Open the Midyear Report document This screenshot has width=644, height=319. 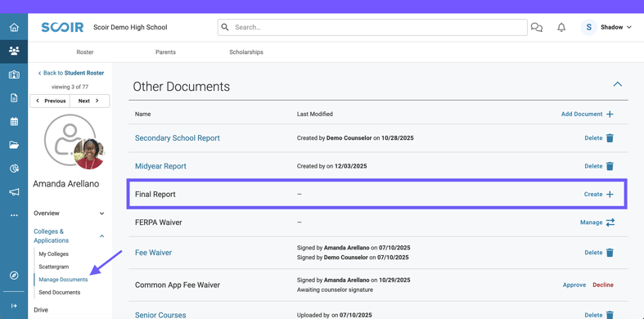coord(160,166)
